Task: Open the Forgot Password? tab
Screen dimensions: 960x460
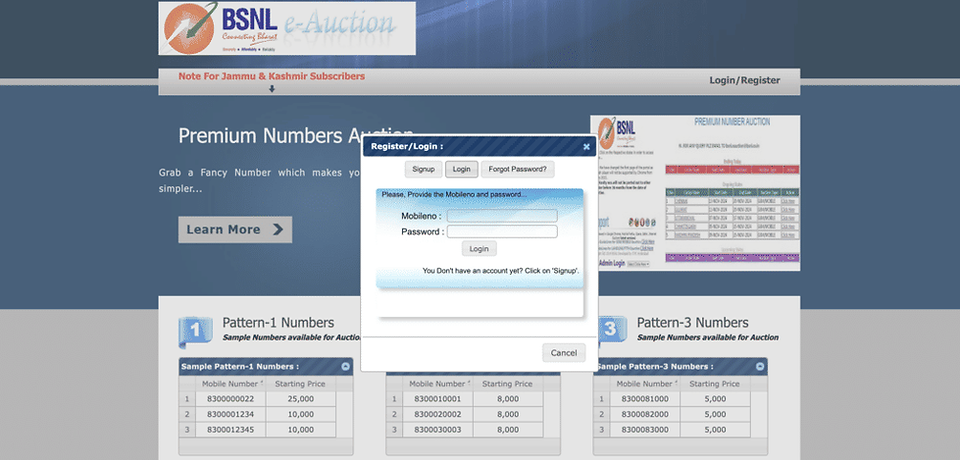Action: [517, 169]
